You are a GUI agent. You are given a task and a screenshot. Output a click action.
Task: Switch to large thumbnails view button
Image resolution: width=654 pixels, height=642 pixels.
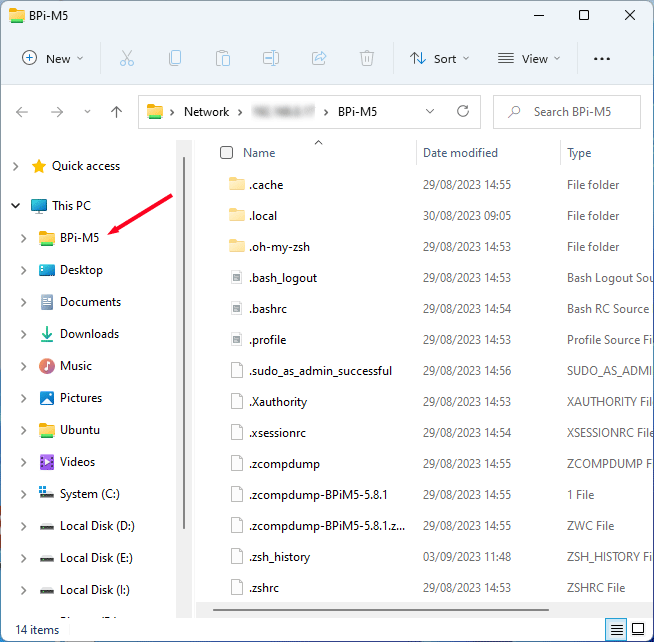[638, 629]
